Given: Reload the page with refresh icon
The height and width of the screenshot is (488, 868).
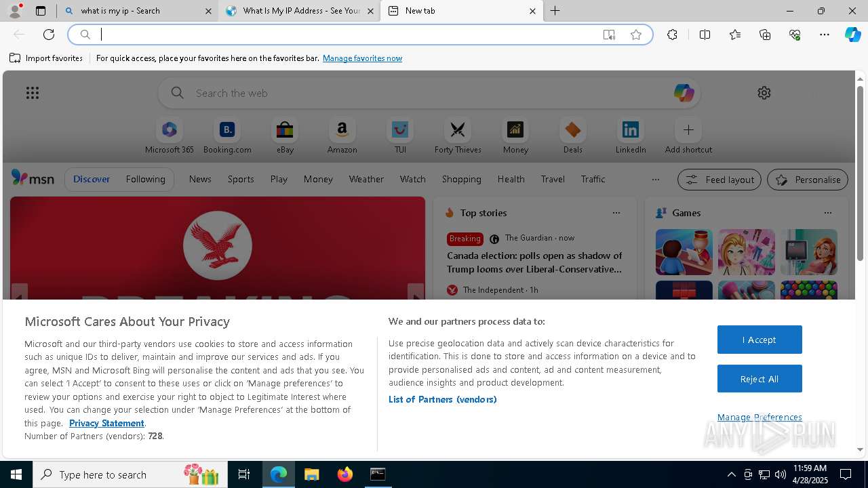Looking at the screenshot, I should point(49,35).
